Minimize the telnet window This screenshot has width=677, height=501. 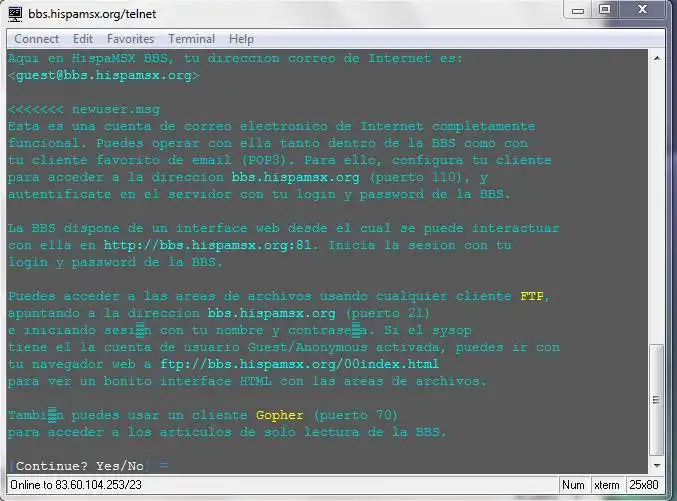coord(578,10)
